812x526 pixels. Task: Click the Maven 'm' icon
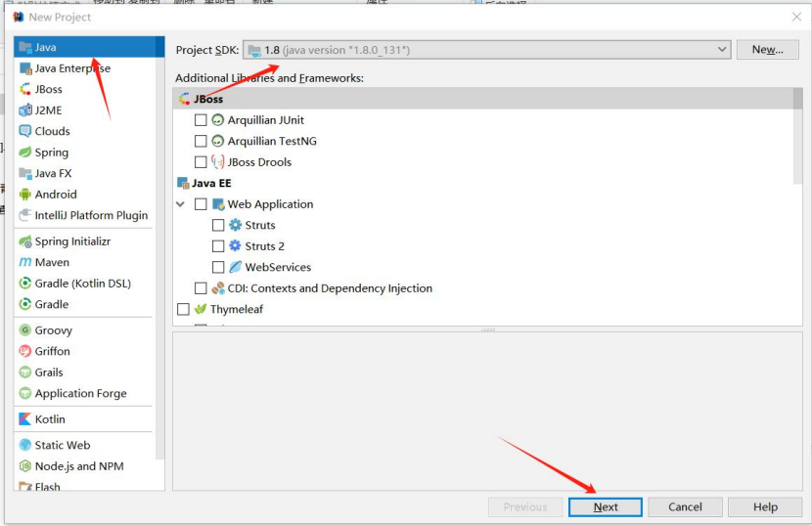(24, 262)
